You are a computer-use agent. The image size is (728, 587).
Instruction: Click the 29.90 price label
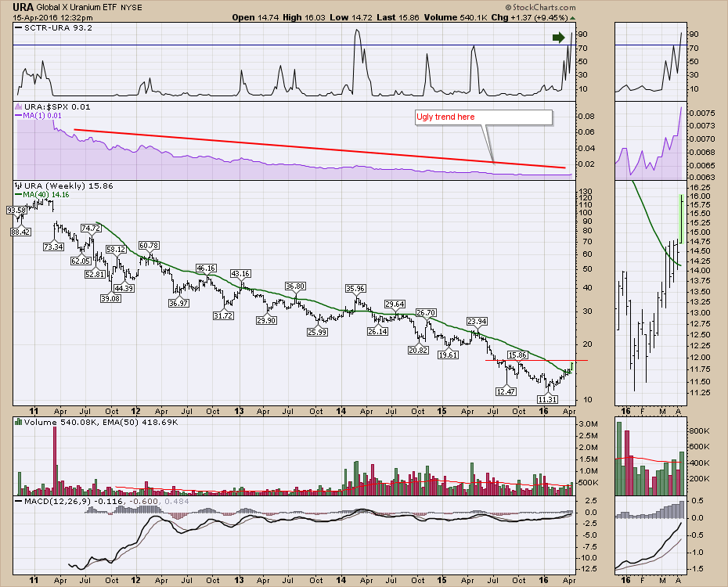point(266,320)
